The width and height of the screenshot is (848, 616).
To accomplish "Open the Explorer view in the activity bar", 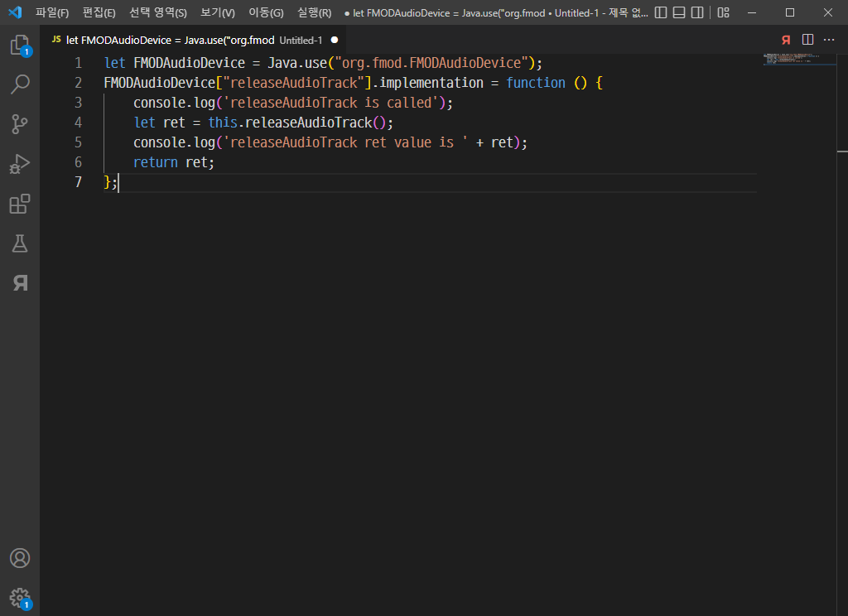I will pos(19,46).
